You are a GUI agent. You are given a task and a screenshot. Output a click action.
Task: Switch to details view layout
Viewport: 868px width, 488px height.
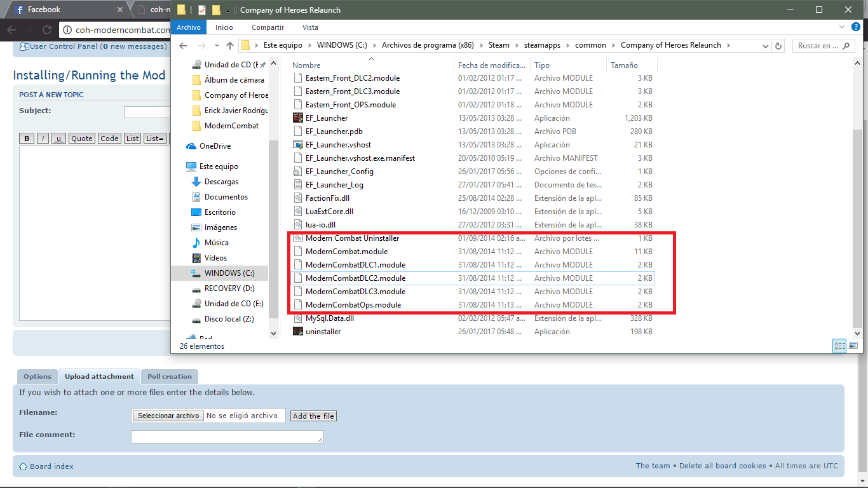(x=839, y=346)
